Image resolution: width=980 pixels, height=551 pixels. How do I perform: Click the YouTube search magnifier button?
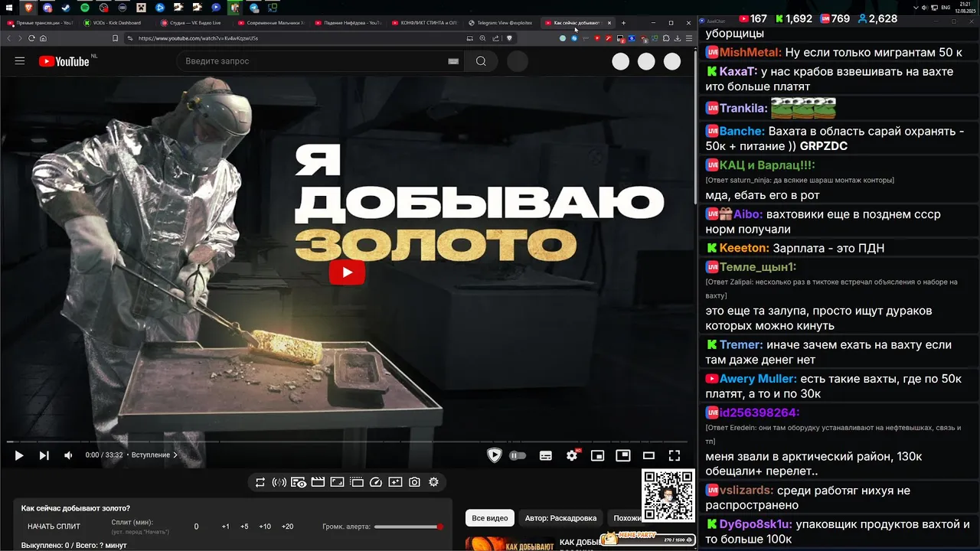tap(481, 61)
